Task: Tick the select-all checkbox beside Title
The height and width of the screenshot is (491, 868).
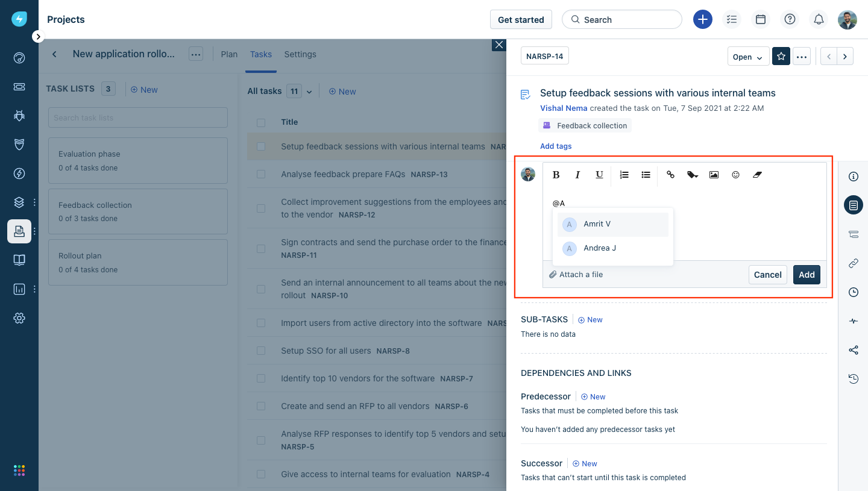Action: [261, 122]
